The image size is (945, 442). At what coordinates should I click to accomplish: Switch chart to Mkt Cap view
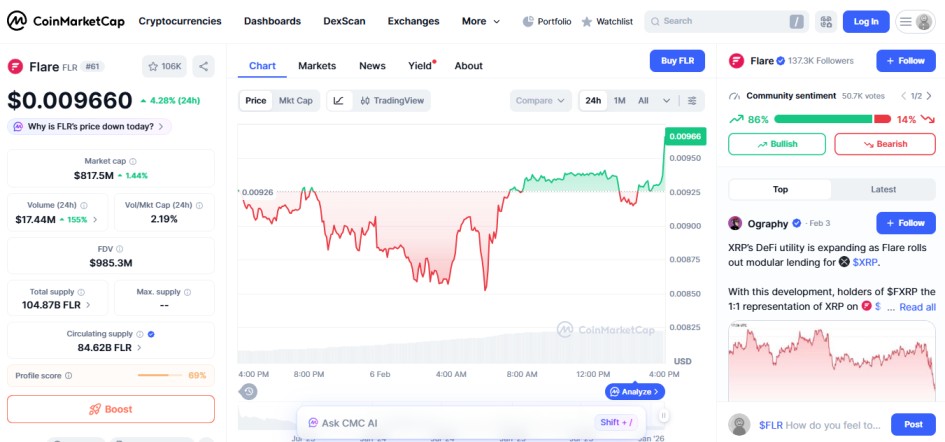295,101
